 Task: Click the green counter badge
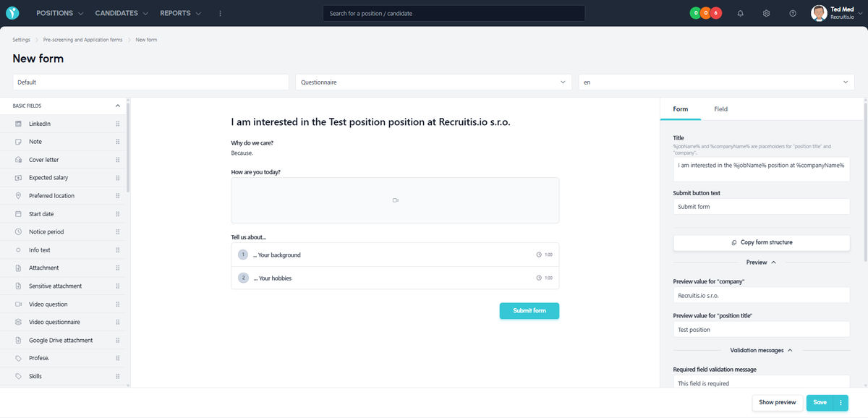pos(695,13)
